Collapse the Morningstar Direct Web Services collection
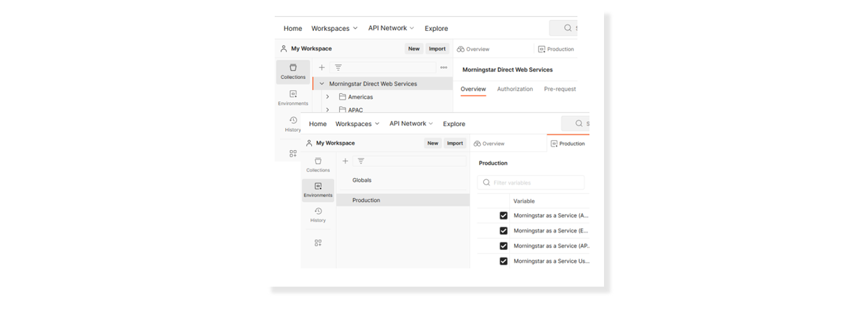The width and height of the screenshot is (868, 310). point(321,84)
